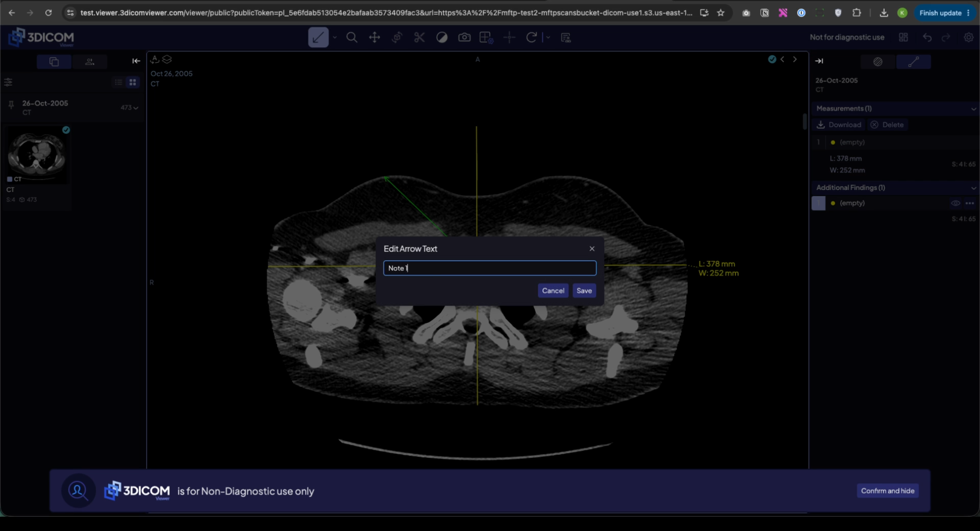980x531 pixels.
Task: Open the report sharing icon
Action: click(x=566, y=37)
